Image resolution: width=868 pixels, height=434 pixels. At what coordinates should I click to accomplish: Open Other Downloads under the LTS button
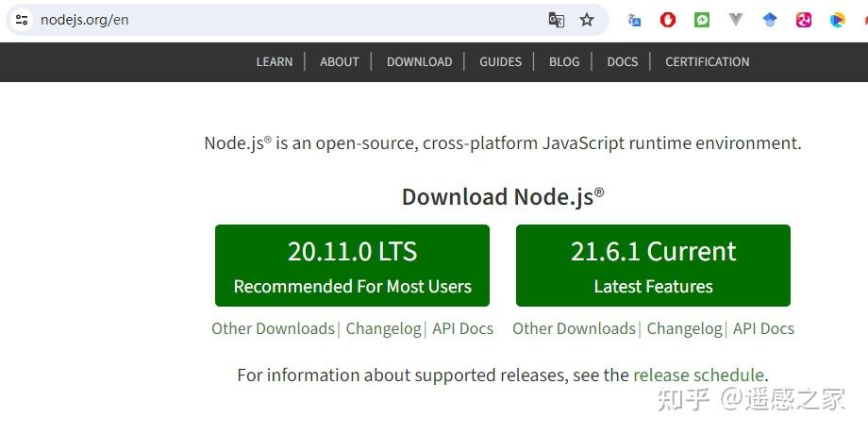(x=273, y=328)
